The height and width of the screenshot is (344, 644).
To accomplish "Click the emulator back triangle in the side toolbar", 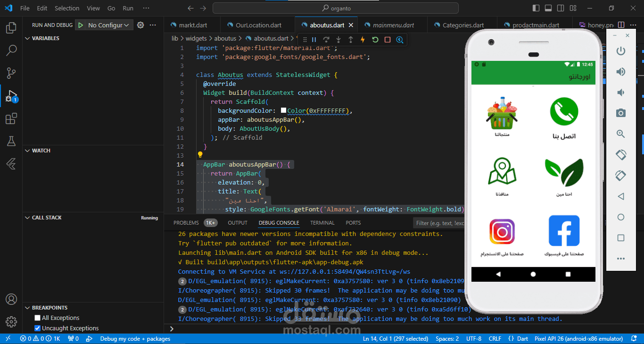I will tap(621, 196).
